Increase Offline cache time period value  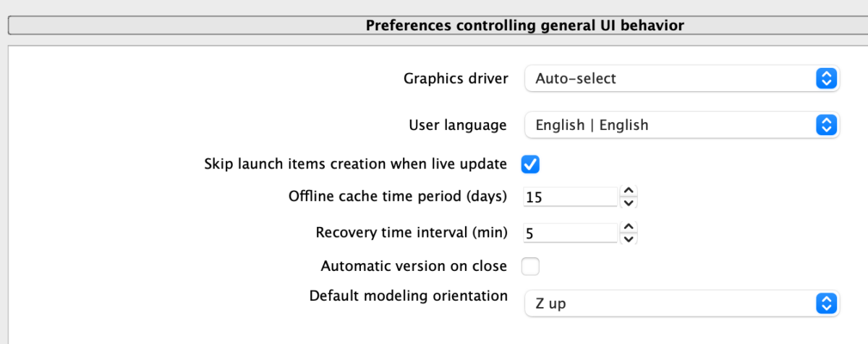[629, 191]
